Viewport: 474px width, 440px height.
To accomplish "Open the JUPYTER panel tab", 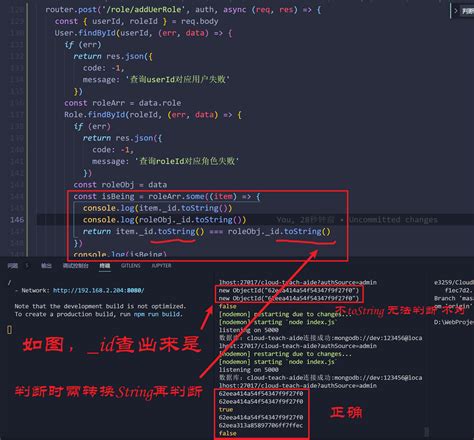I will pos(161,266).
